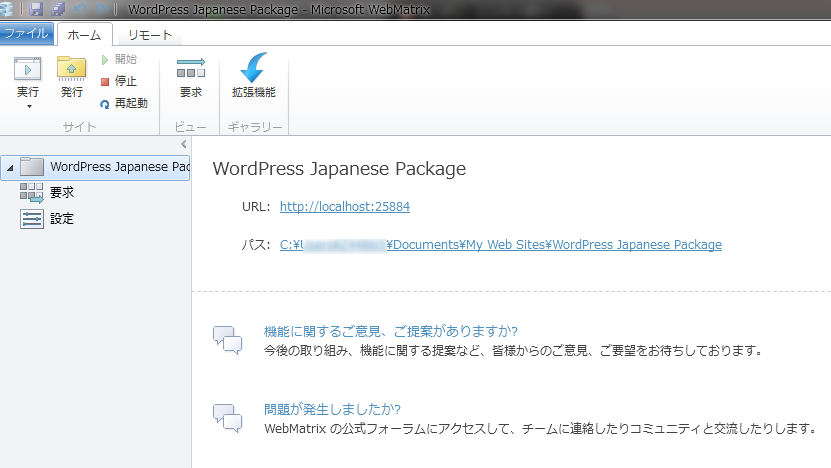Restart the site with 再起動 button
Image resolution: width=831 pixels, height=468 pixels.
(124, 103)
